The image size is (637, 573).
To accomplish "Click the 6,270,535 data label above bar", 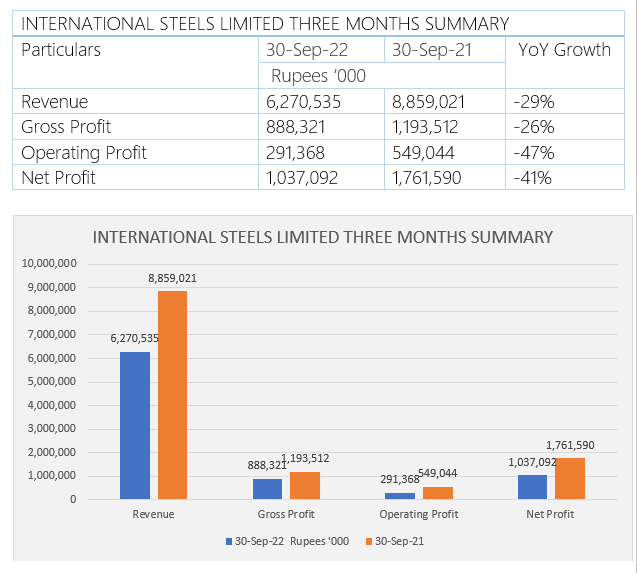I will coord(134,338).
